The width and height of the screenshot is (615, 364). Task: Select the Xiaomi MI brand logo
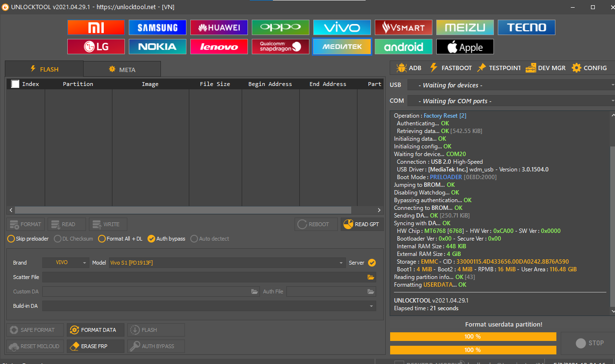96,27
